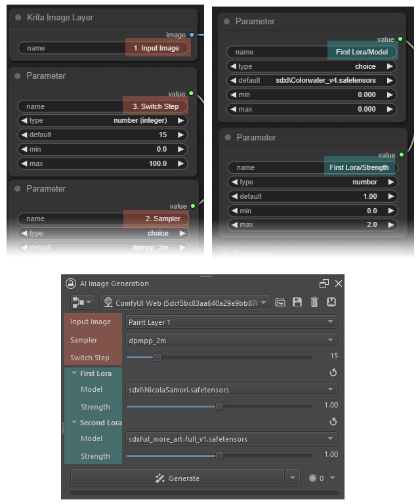Edit name field 'First Lora/Model'
Screen dimensions: 420x504
[x=312, y=52]
